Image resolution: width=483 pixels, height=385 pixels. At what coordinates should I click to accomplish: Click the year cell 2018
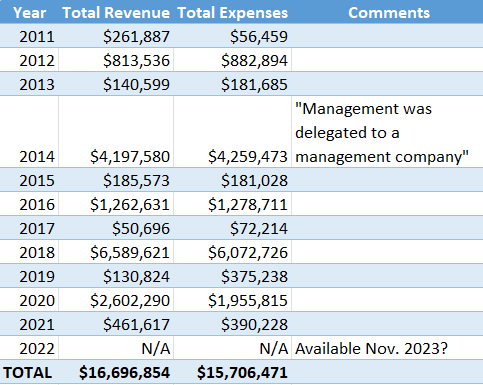(29, 252)
